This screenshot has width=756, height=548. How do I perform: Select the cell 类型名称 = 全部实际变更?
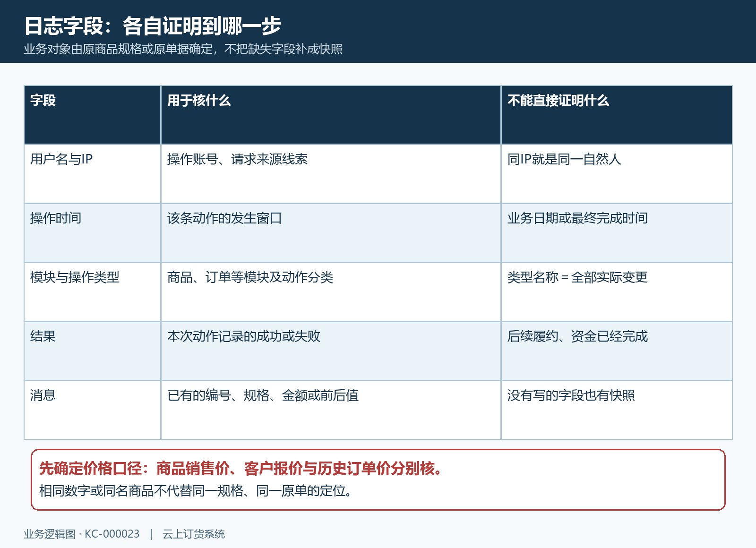click(617, 292)
